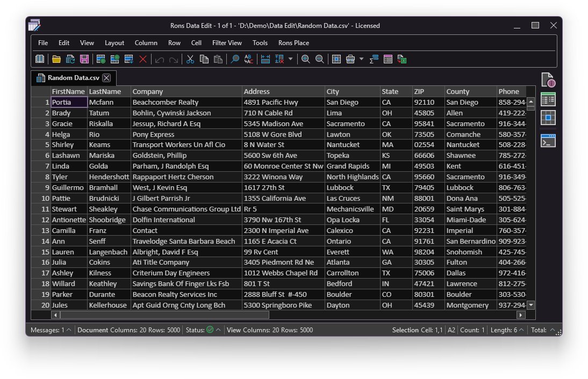Click the grid cell selection toolbar icon

tap(336, 59)
